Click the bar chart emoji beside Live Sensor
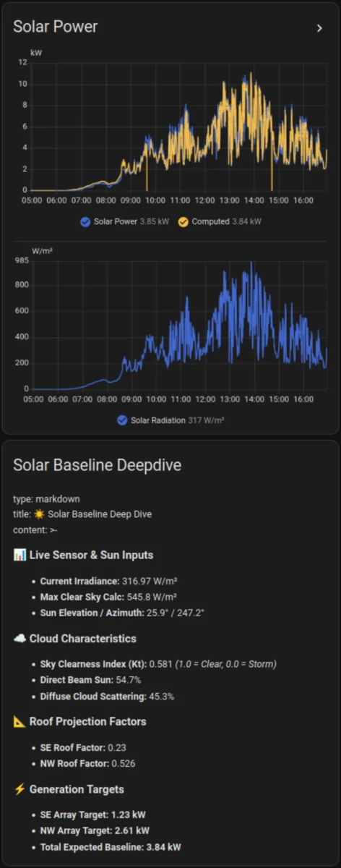 pyautogui.click(x=20, y=555)
